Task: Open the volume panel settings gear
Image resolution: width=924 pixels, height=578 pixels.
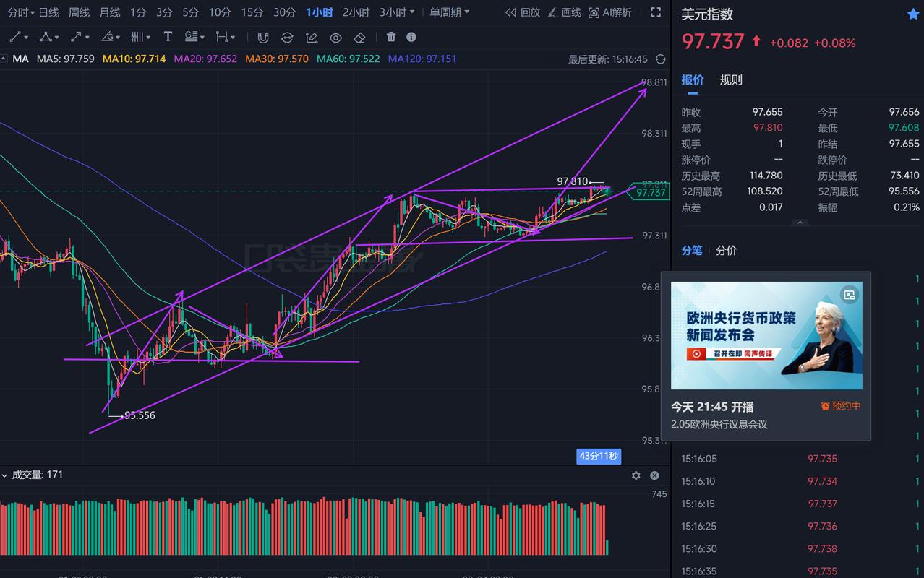Action: coord(636,475)
